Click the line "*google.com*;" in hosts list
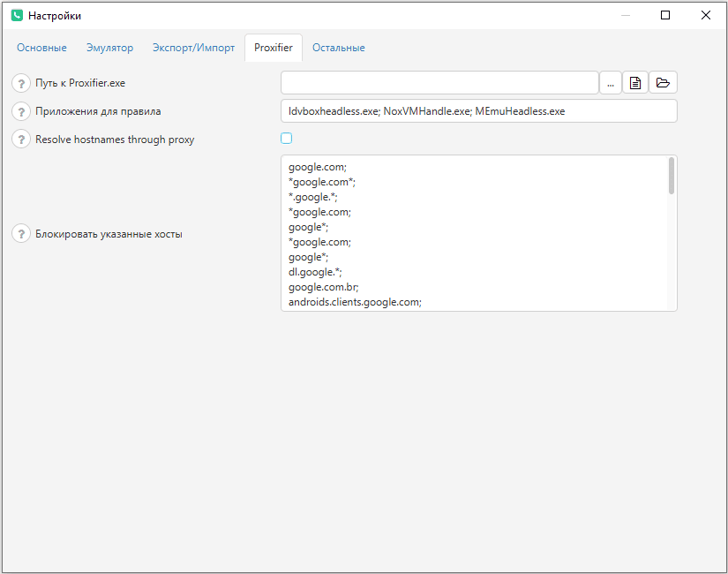This screenshot has width=728, height=574. point(322,182)
